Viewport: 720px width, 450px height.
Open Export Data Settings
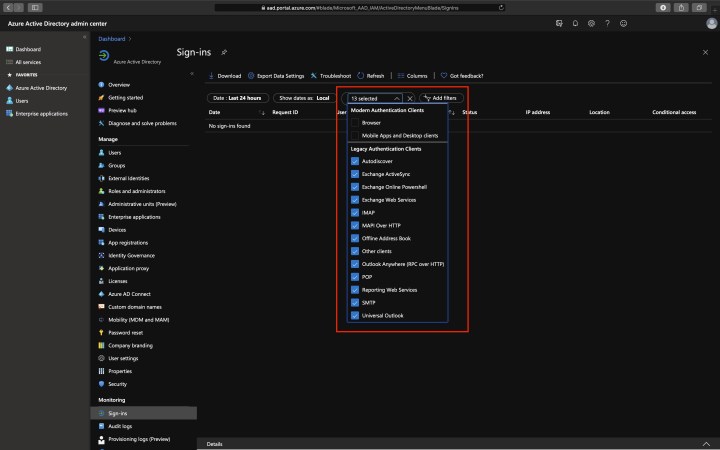tap(252, 75)
